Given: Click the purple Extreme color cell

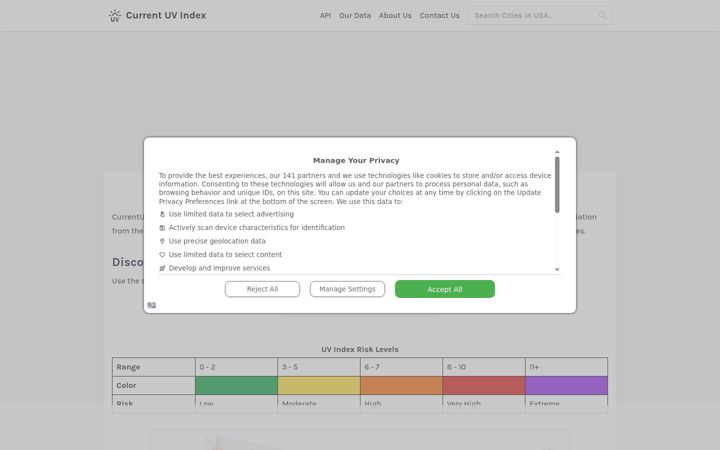Looking at the screenshot, I should (x=567, y=386).
